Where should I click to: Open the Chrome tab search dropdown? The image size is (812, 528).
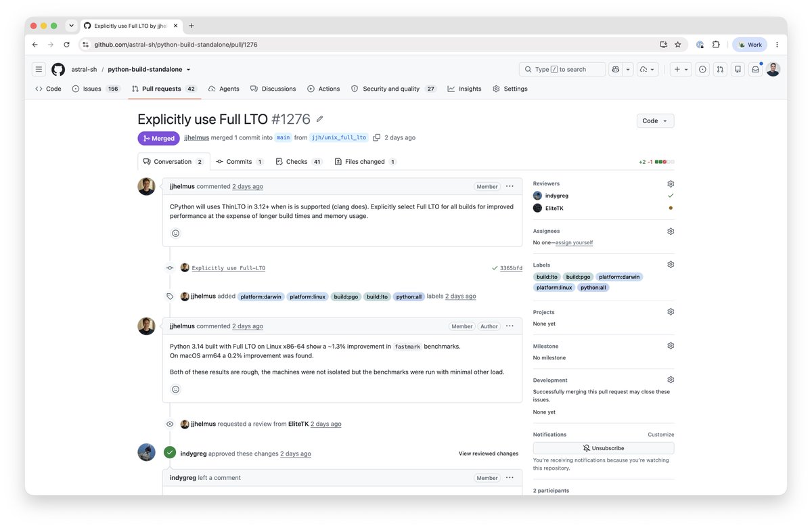tap(71, 26)
